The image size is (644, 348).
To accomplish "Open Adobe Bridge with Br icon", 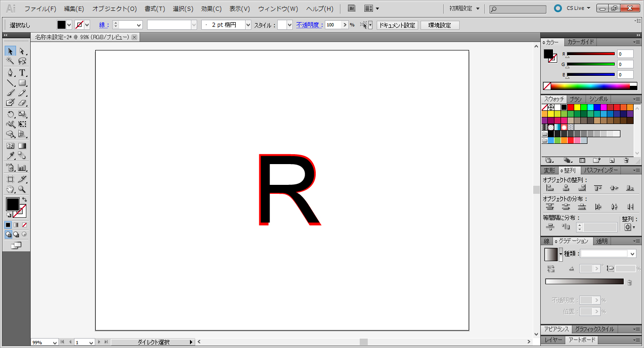I will tap(352, 8).
